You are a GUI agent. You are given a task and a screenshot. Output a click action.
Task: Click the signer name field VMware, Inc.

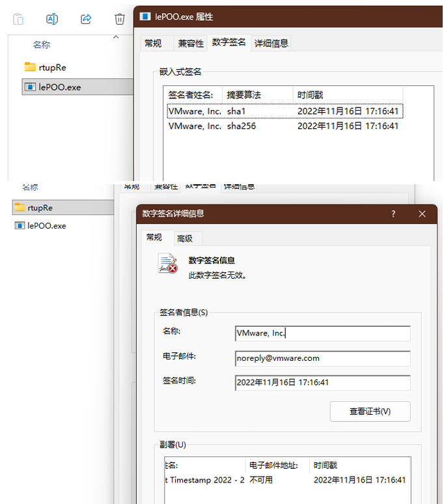pos(322,333)
